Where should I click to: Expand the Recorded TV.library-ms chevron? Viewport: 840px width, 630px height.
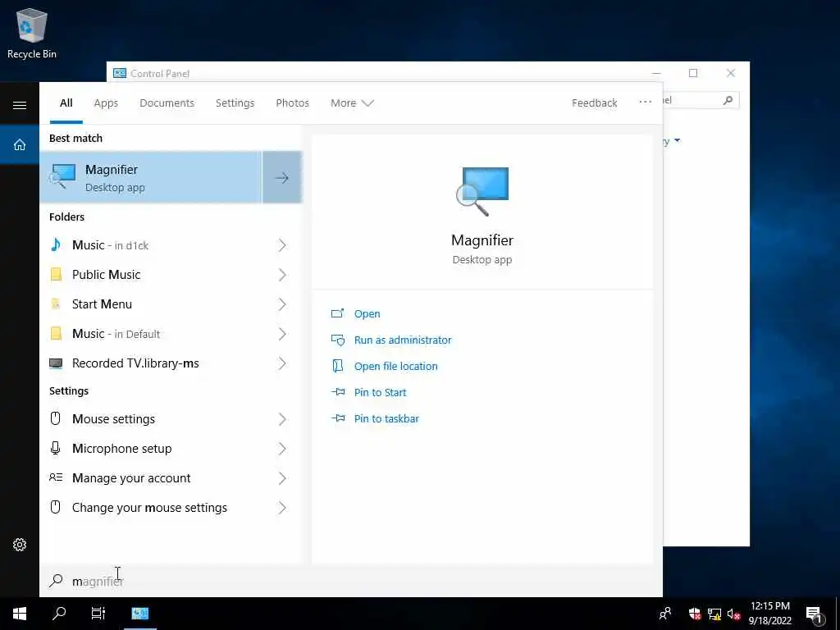point(282,363)
